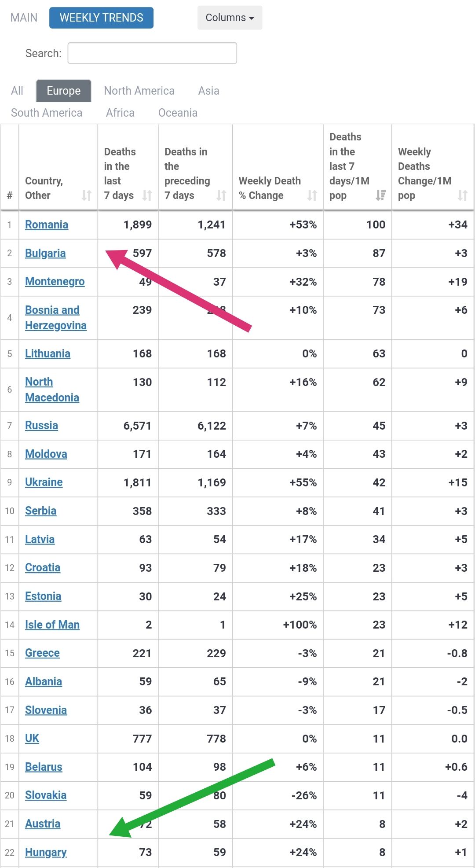Switch to the MAIN tab
The width and height of the screenshot is (475, 868).
(x=24, y=18)
